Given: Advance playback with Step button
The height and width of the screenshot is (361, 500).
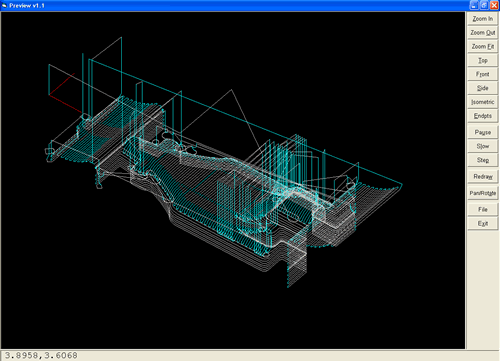Looking at the screenshot, I should pyautogui.click(x=482, y=160).
